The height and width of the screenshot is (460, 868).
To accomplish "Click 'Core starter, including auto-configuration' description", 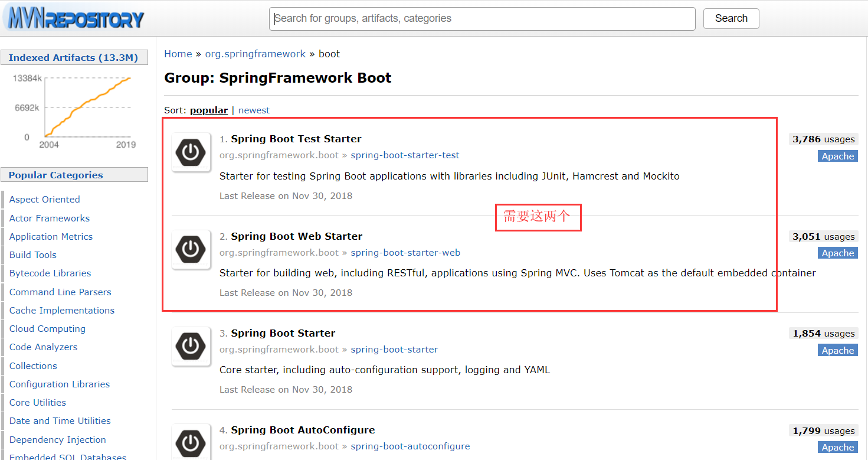I will pos(385,370).
